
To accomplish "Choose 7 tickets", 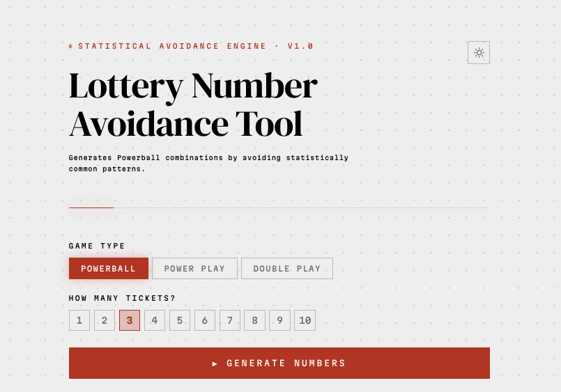I will [x=230, y=320].
